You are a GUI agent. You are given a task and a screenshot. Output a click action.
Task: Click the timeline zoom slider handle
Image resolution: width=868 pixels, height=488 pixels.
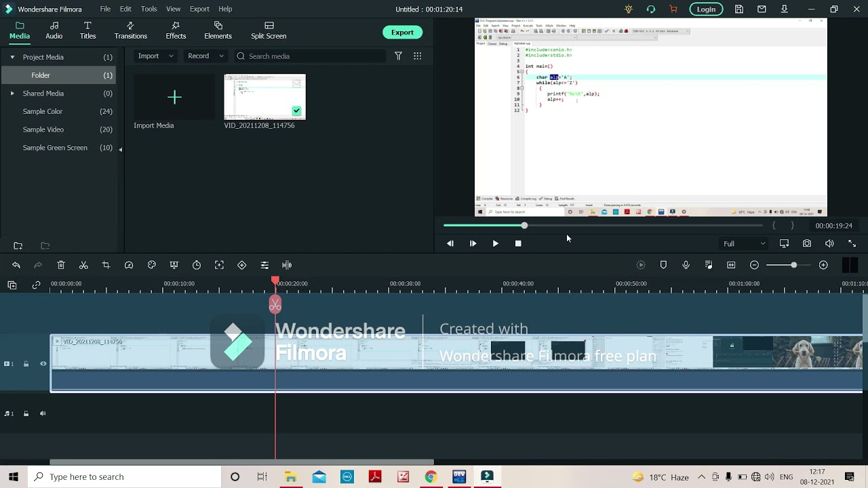tap(793, 265)
